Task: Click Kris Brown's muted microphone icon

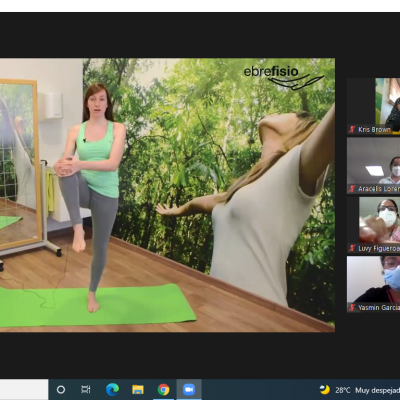Action: (x=352, y=129)
